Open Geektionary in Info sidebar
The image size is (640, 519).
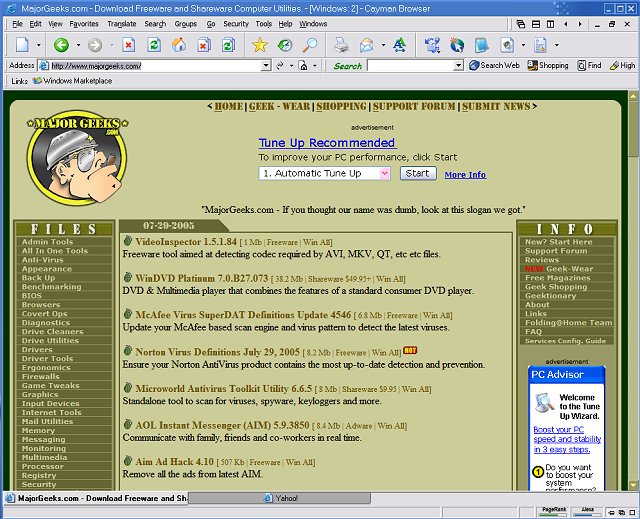[550, 296]
